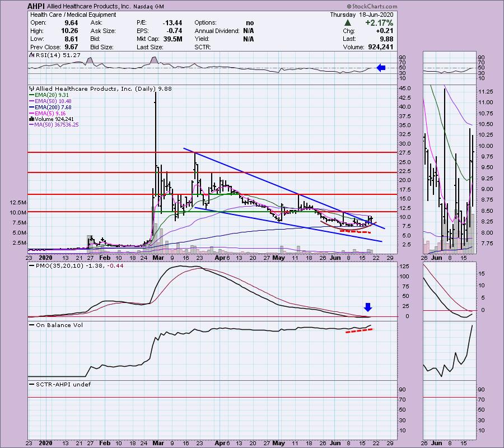Image resolution: width=504 pixels, height=448 pixels.
Task: Click the 12.5M volume axis label
Action: pyautogui.click(x=18, y=203)
